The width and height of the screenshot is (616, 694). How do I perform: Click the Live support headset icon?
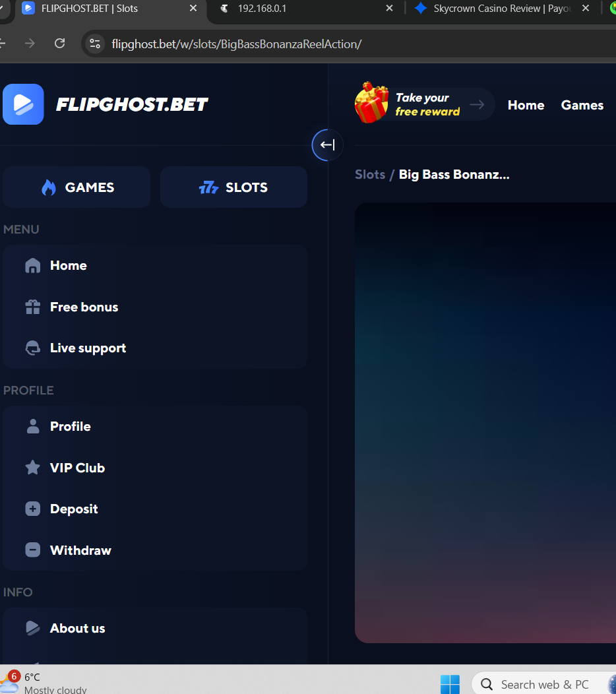click(x=33, y=348)
